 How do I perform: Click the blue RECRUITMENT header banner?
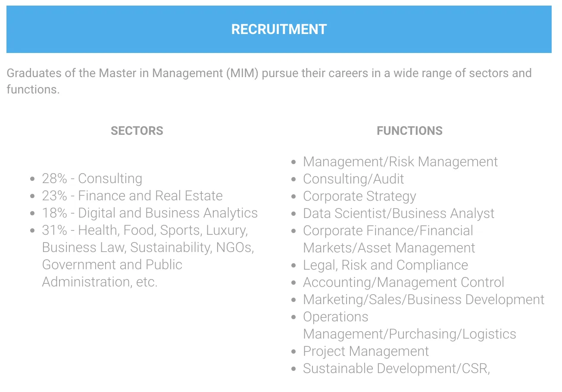279,29
